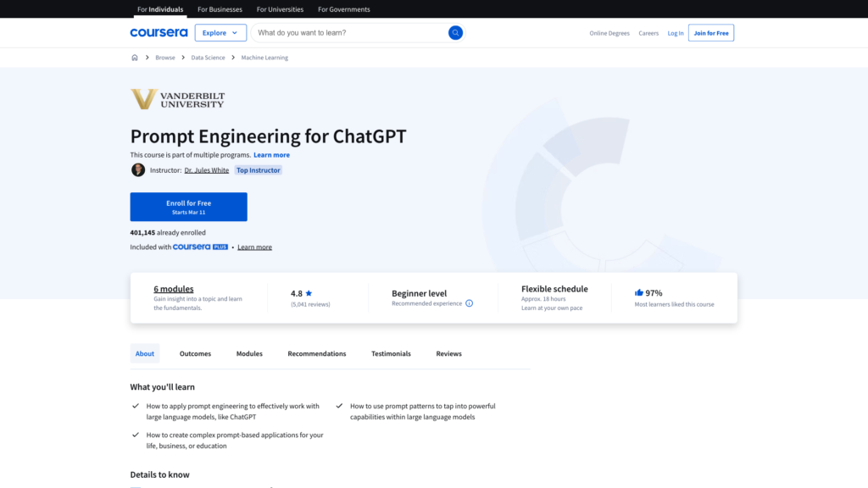Click the info icon beside Recommended experience
868x488 pixels.
click(470, 303)
